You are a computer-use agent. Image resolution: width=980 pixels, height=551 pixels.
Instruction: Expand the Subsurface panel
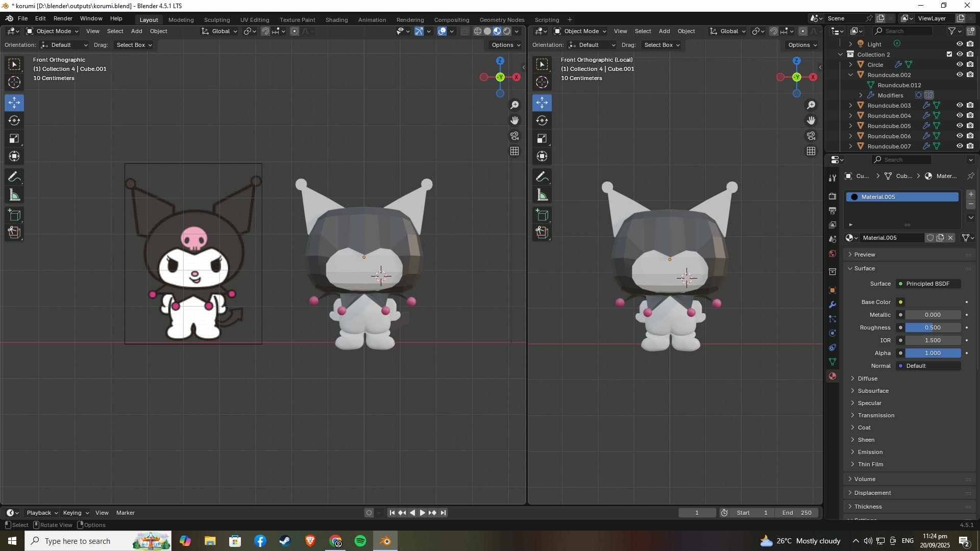pyautogui.click(x=873, y=391)
